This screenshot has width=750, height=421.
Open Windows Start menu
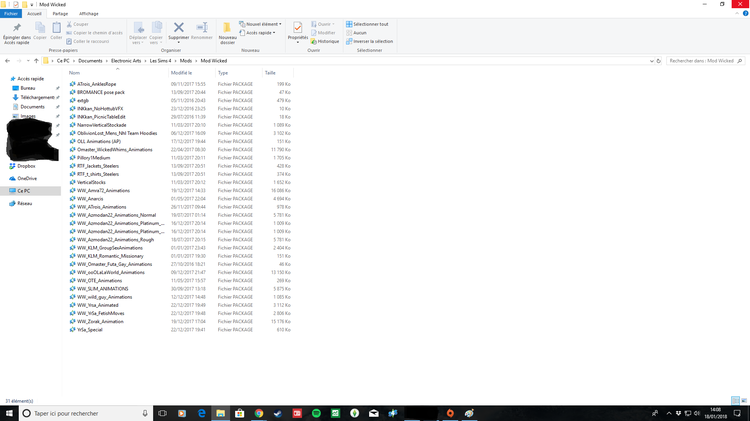coord(9,413)
